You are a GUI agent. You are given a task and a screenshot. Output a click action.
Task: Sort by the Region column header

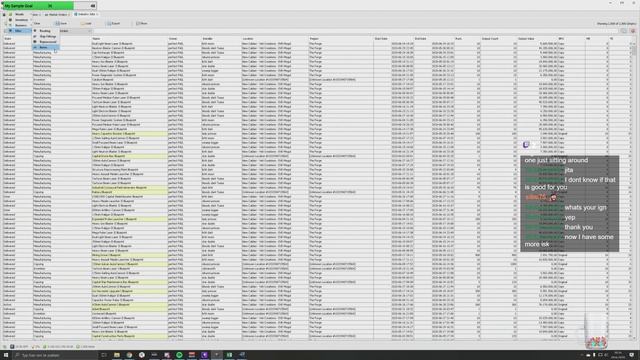click(341, 39)
